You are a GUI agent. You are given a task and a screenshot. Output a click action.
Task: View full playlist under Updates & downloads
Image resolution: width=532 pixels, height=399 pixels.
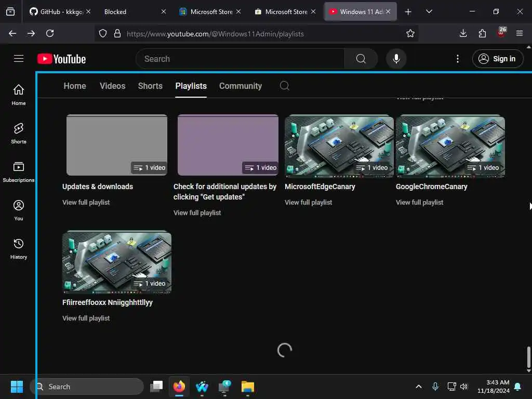coord(86,202)
